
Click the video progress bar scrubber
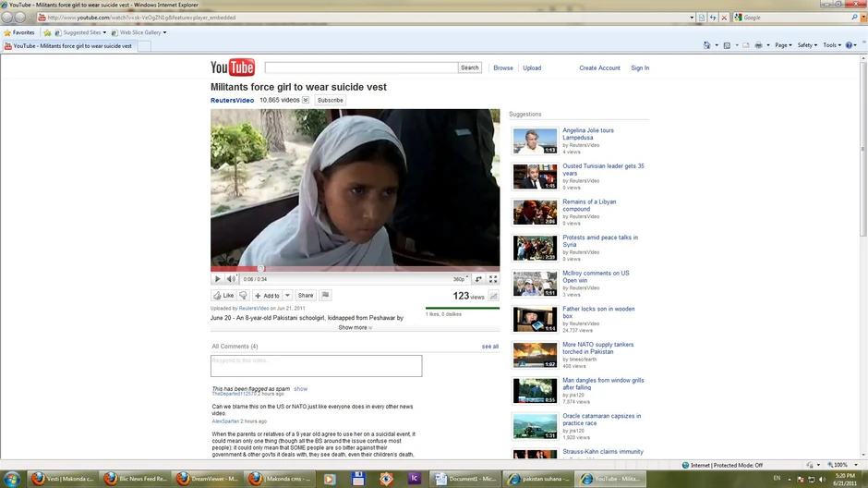[260, 269]
